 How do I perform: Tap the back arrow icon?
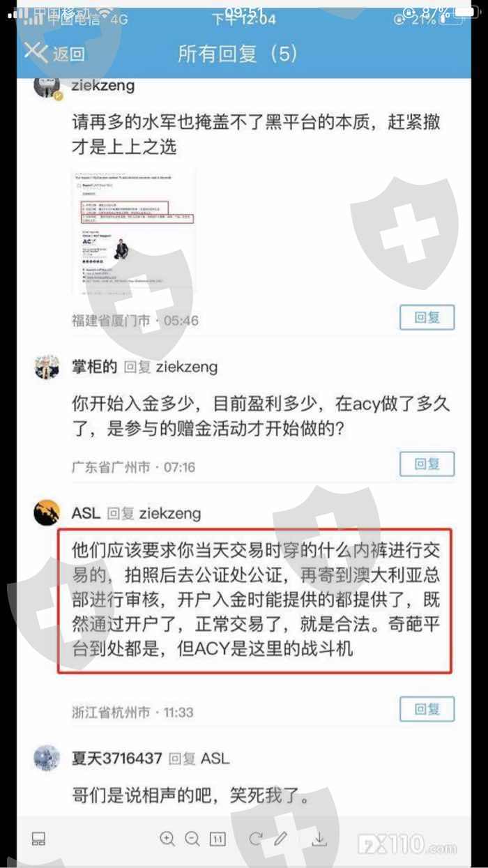[36, 52]
